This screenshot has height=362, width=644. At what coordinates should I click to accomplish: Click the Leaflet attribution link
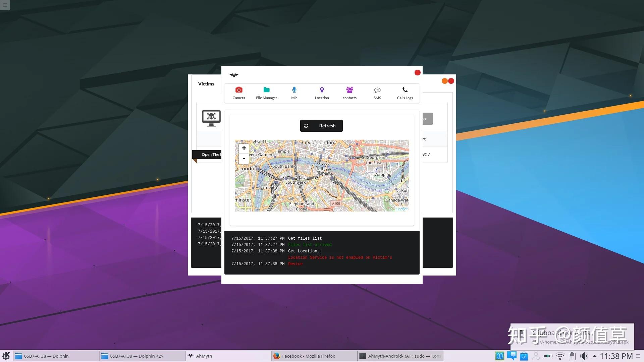[x=402, y=209]
